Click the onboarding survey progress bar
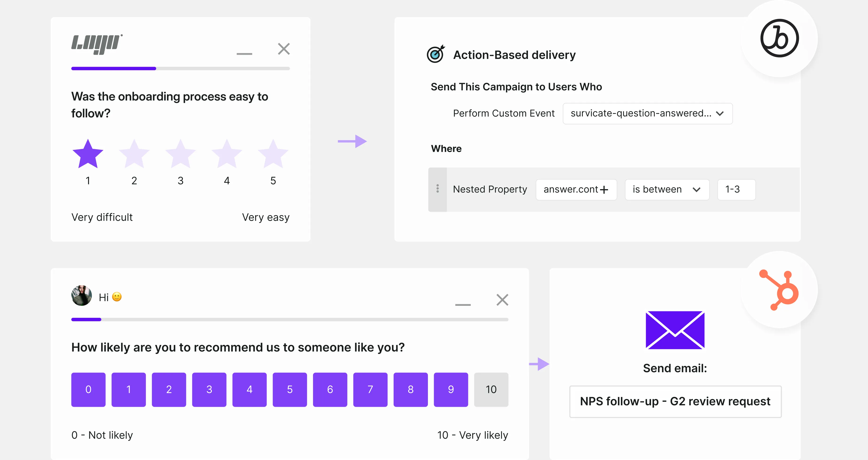 pos(180,68)
